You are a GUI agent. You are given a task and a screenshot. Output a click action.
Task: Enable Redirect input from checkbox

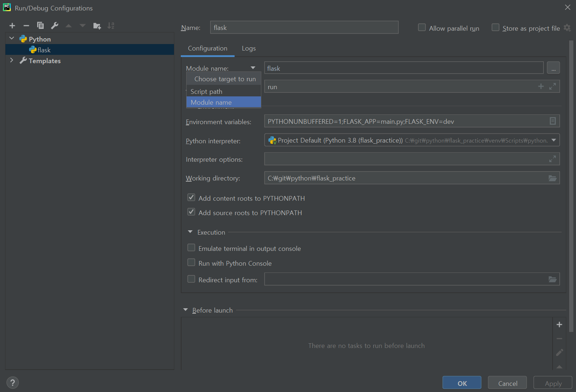pos(191,279)
